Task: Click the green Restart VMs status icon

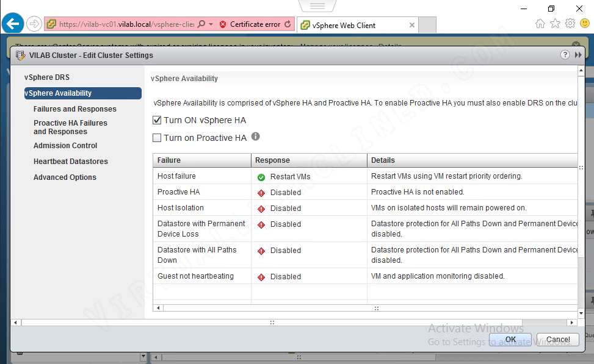Action: coord(261,176)
